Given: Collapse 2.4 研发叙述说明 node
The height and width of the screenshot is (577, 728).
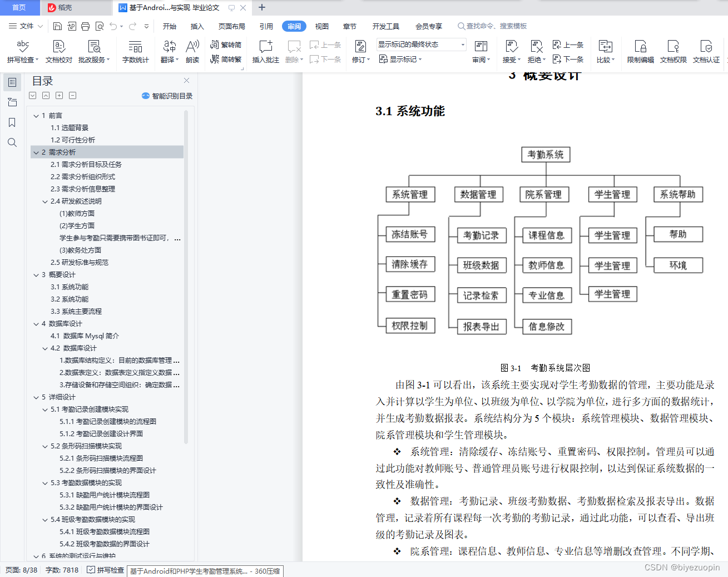Looking at the screenshot, I should coord(45,201).
